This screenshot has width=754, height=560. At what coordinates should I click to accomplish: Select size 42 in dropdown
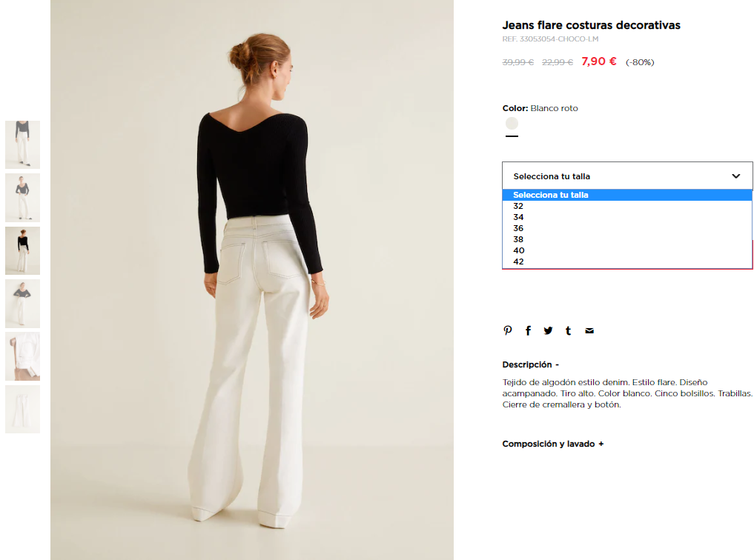coord(627,261)
